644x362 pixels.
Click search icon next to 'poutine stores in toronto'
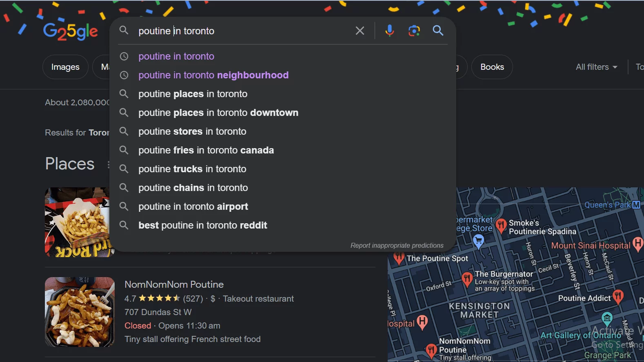pos(124,131)
